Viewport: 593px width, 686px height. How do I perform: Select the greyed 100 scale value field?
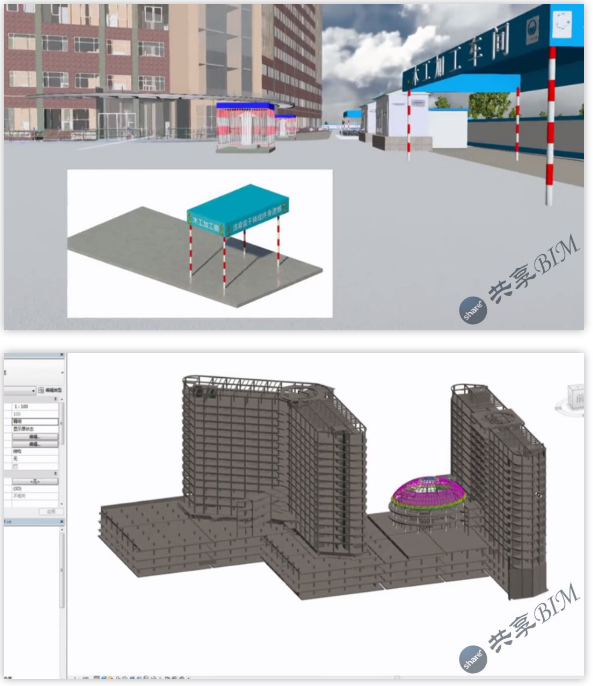tap(35, 414)
